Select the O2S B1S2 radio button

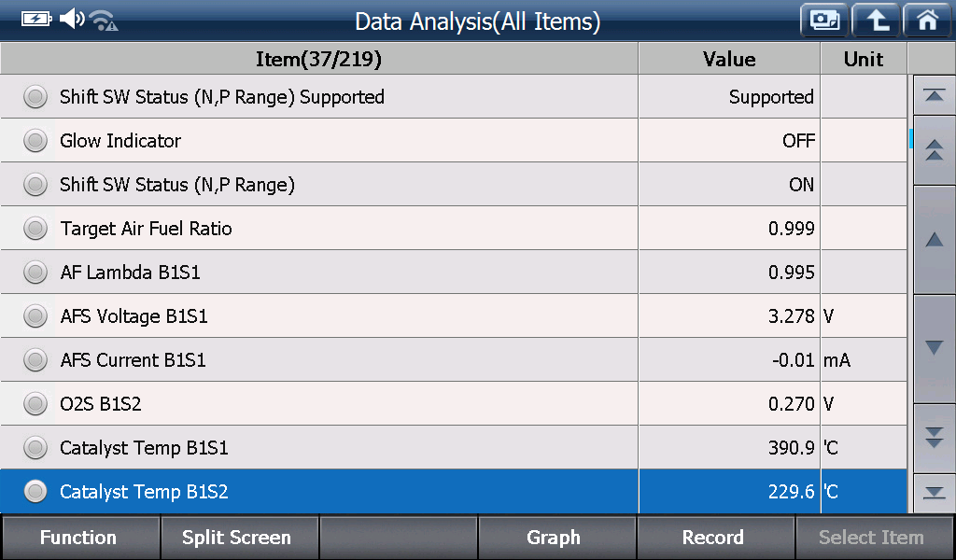35,404
